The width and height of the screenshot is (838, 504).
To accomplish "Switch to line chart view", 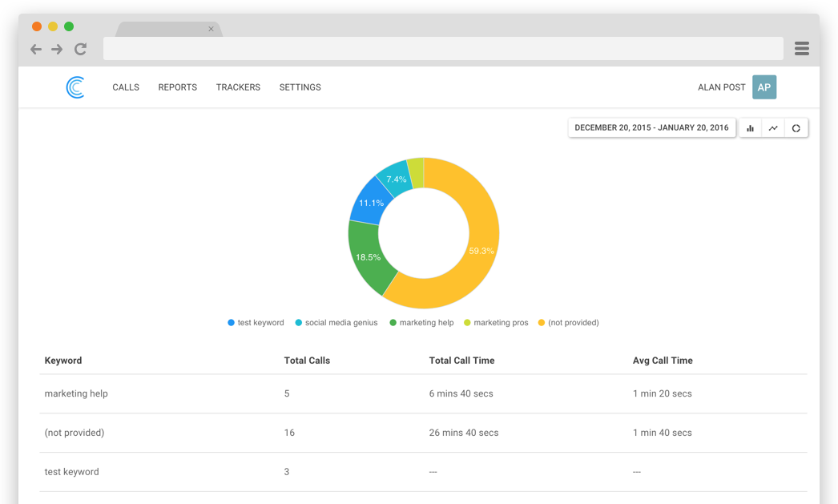I will pyautogui.click(x=773, y=128).
